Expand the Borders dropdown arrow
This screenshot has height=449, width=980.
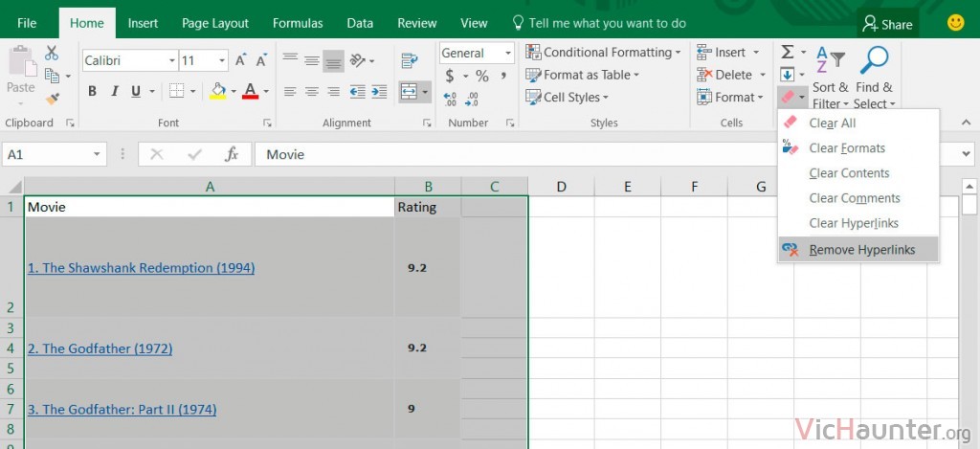193,91
